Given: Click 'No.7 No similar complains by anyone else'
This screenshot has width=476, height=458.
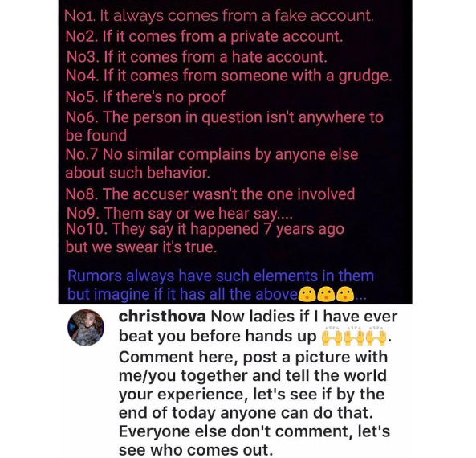Looking at the screenshot, I should click(212, 154).
